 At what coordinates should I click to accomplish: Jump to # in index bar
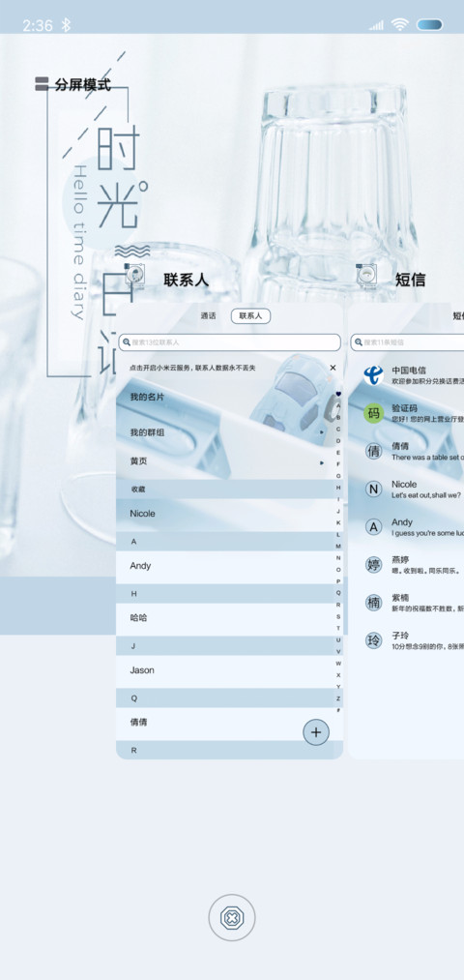pos(338,710)
